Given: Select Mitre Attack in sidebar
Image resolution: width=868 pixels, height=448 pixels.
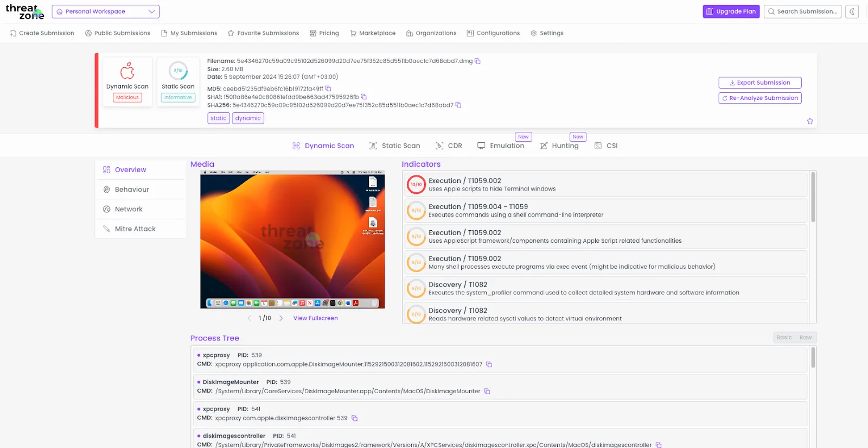Looking at the screenshot, I should tap(141, 229).
